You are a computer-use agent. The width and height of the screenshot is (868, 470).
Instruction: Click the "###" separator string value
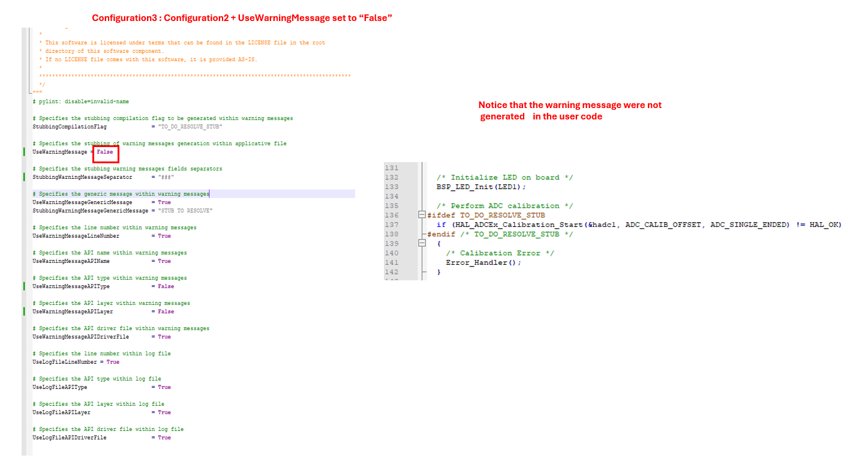166,178
